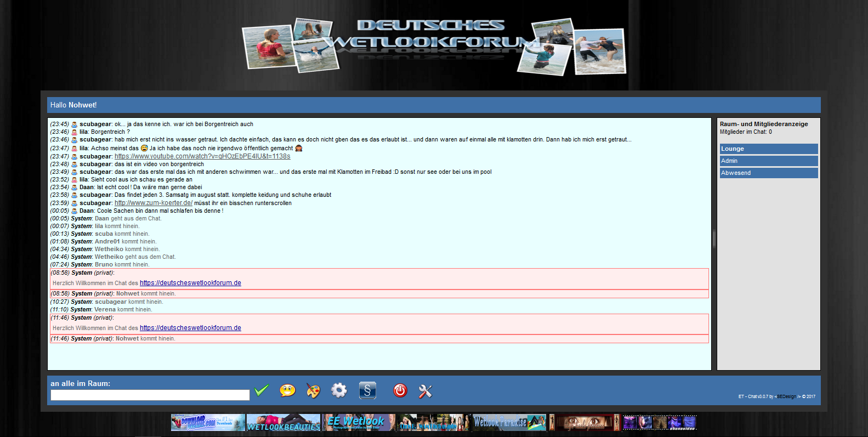This screenshot has height=437, width=868.
Task: Click the Wetlookbeauties banner
Action: [283, 423]
